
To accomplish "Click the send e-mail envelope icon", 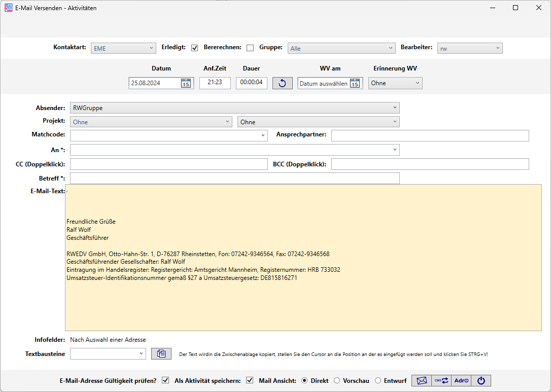I will click(x=422, y=380).
